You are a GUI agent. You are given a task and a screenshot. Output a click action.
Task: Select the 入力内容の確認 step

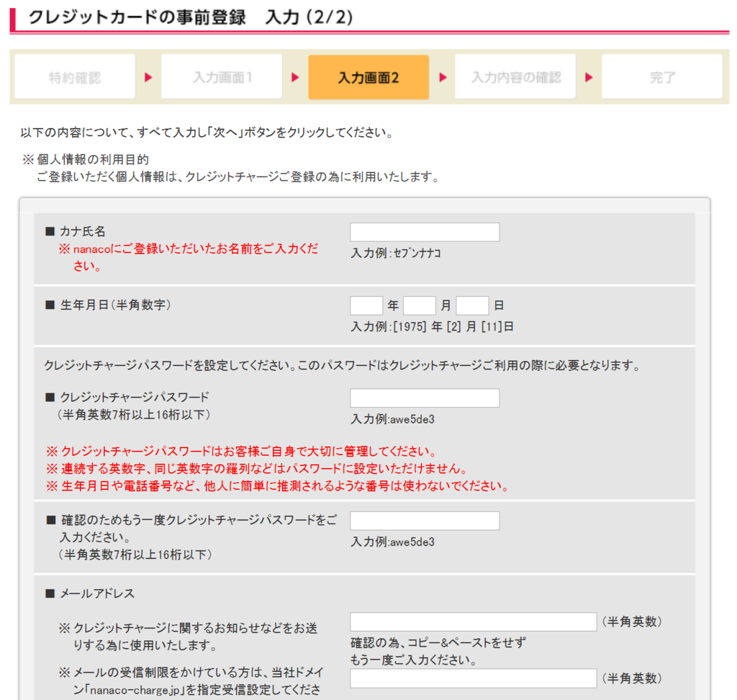515,77
